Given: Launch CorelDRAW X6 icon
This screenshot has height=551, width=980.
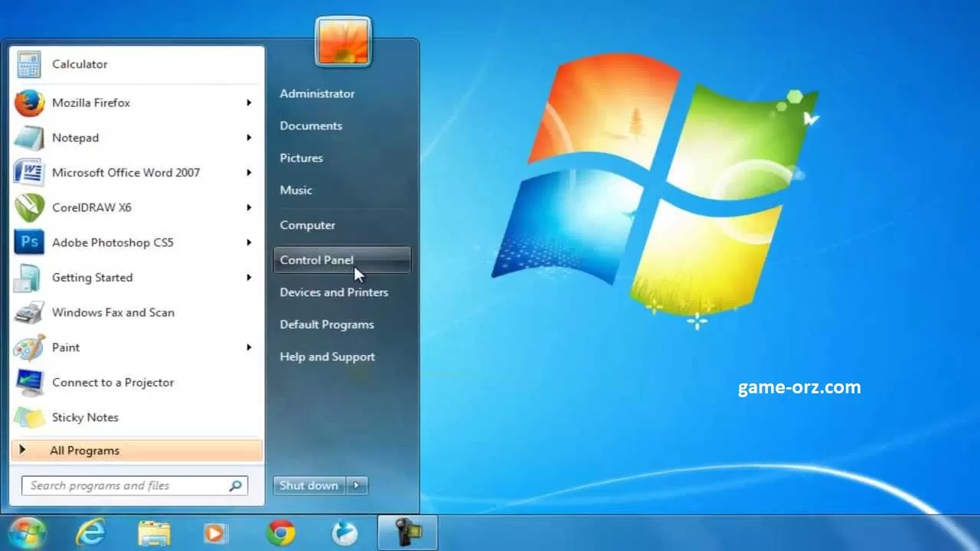Looking at the screenshot, I should click(x=29, y=207).
